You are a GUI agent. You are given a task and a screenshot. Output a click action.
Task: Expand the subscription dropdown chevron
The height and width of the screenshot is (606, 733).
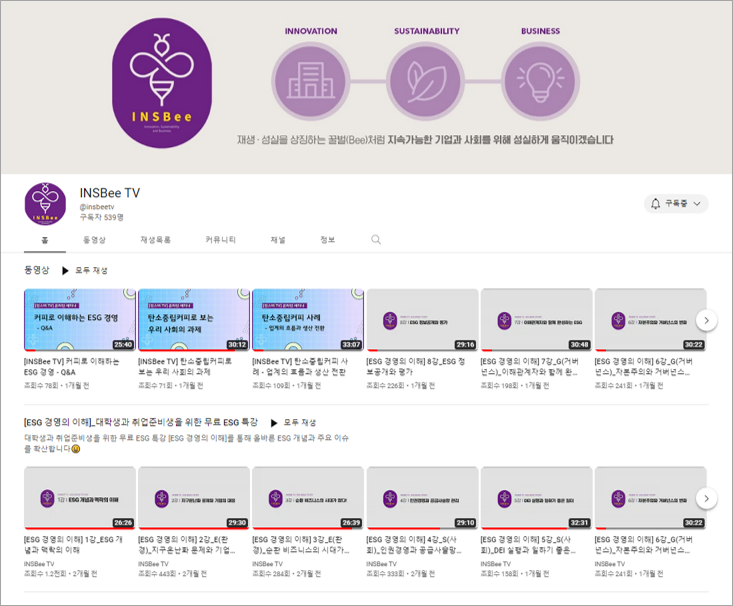pos(697,204)
